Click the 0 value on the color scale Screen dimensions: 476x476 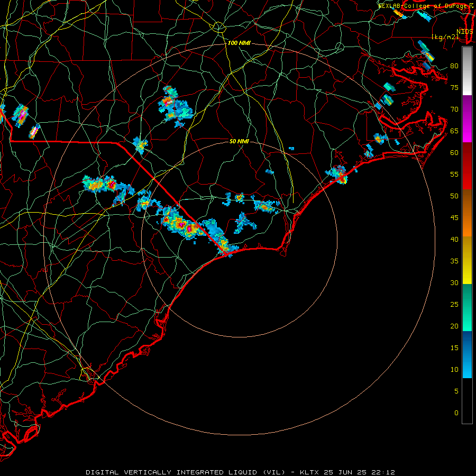(456, 413)
